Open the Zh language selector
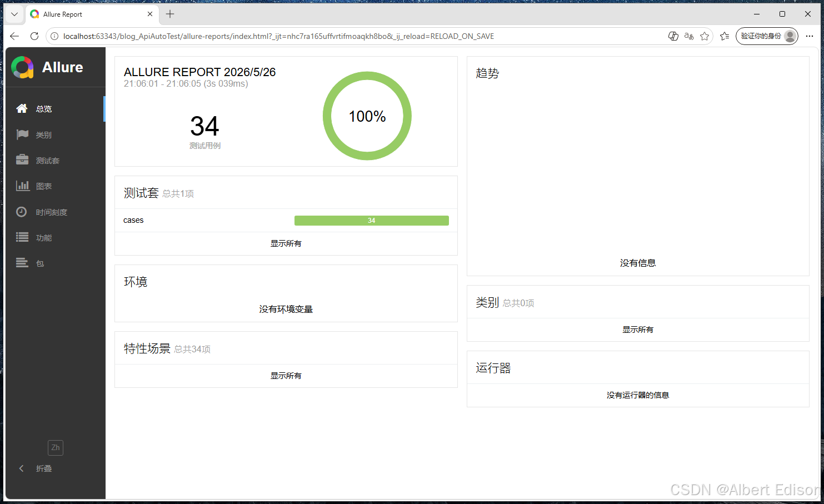This screenshot has width=824, height=504. pos(56,448)
